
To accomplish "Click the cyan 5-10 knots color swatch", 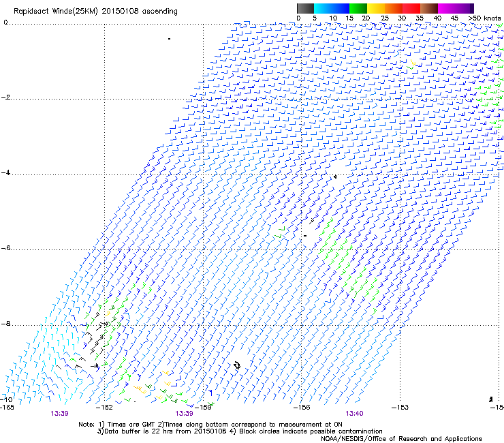I will point(323,8).
